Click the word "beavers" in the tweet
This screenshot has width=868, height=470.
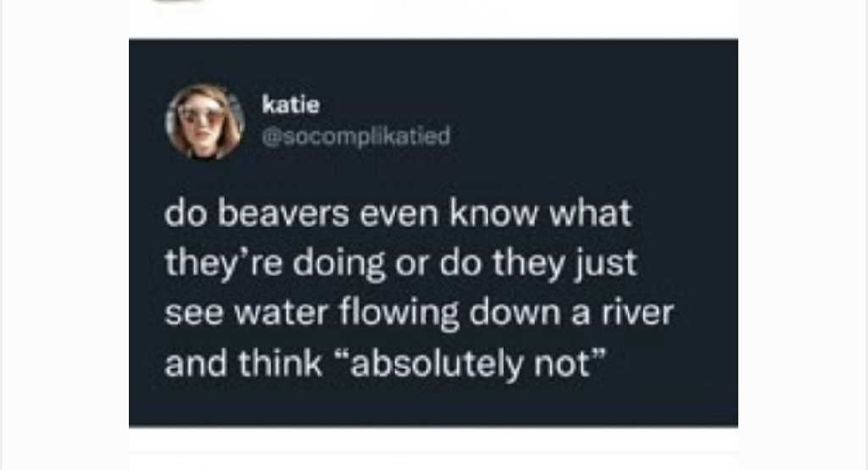[283, 213]
